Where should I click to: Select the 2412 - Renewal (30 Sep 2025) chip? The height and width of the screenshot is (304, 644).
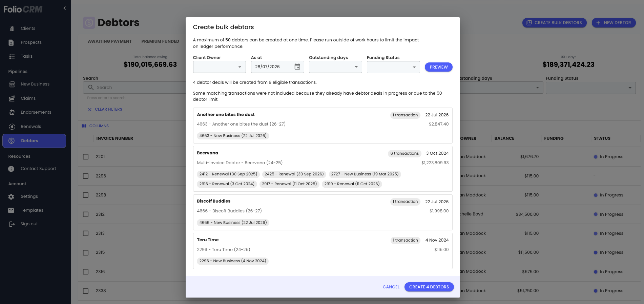228,174
